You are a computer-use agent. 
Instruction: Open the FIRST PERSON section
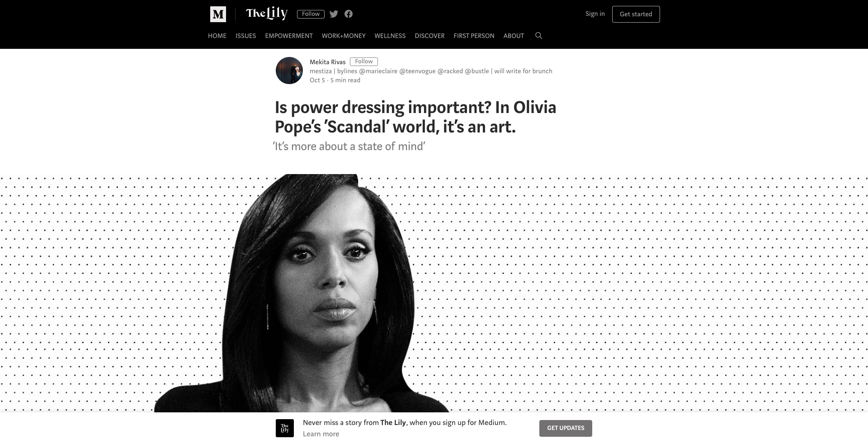(x=474, y=36)
